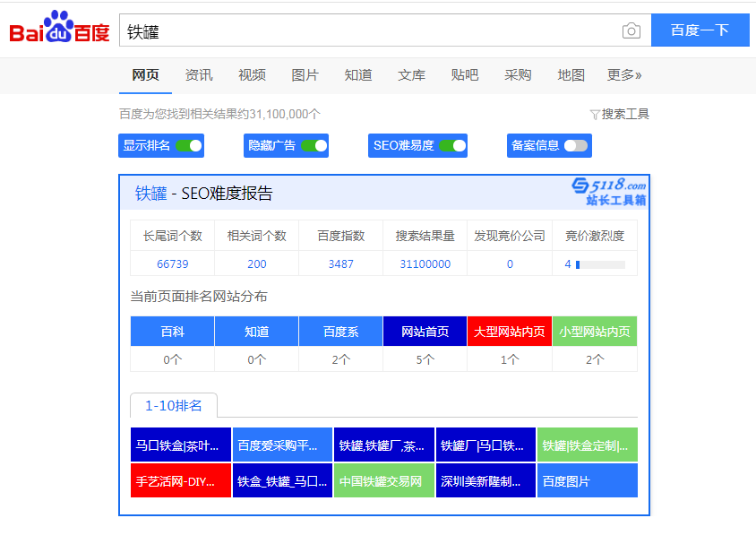Open the 5118.com webmaster toolbox logo
The image size is (756, 544).
pos(609,192)
